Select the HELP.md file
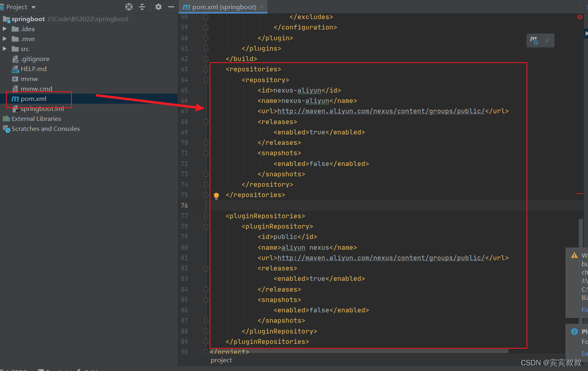 tap(34, 69)
